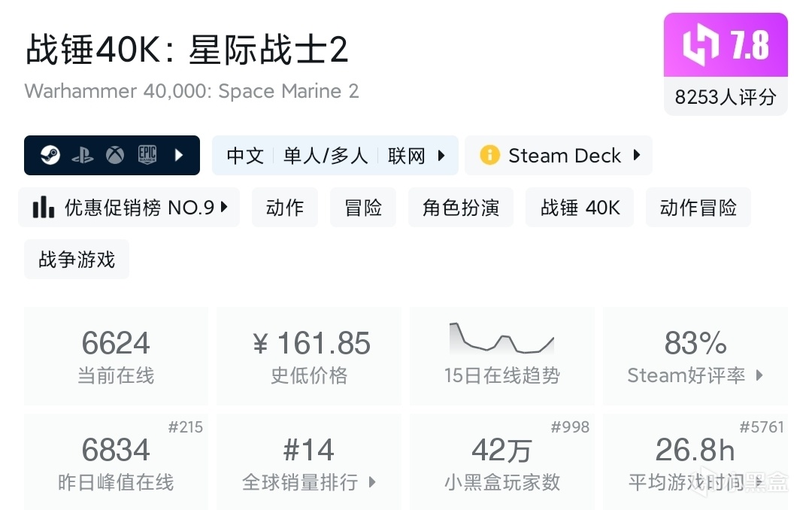The width and height of the screenshot is (812, 510).
Task: Click the bar chart ranking icon
Action: pyautogui.click(x=44, y=208)
